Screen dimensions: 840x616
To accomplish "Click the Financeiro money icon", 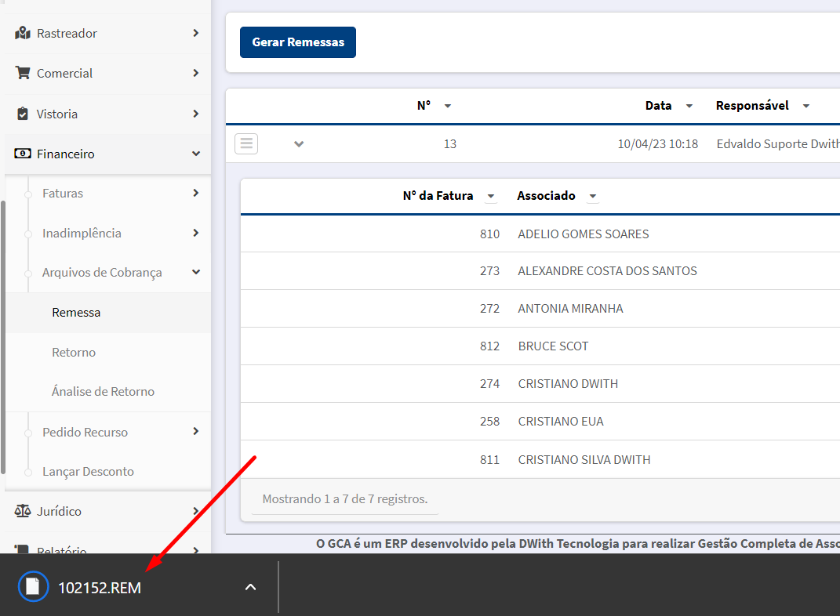I will coord(23,154).
